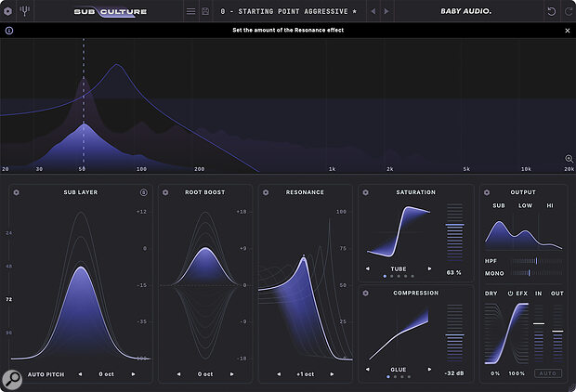Screen dimensions: 576x392
Task: Increase Root Boost octave with right arrow
Action: pos(232,374)
